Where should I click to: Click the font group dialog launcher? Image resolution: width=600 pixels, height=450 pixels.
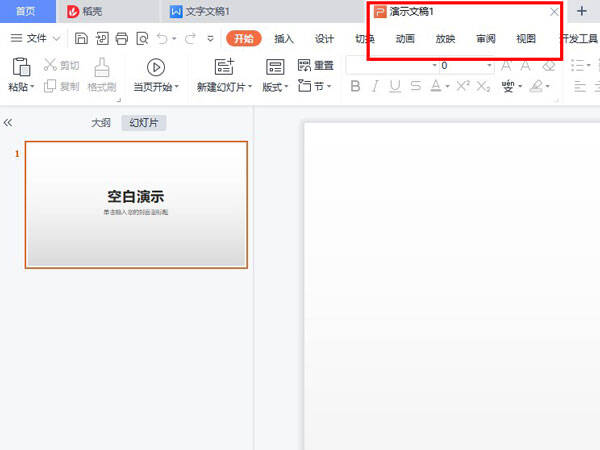(x=556, y=100)
